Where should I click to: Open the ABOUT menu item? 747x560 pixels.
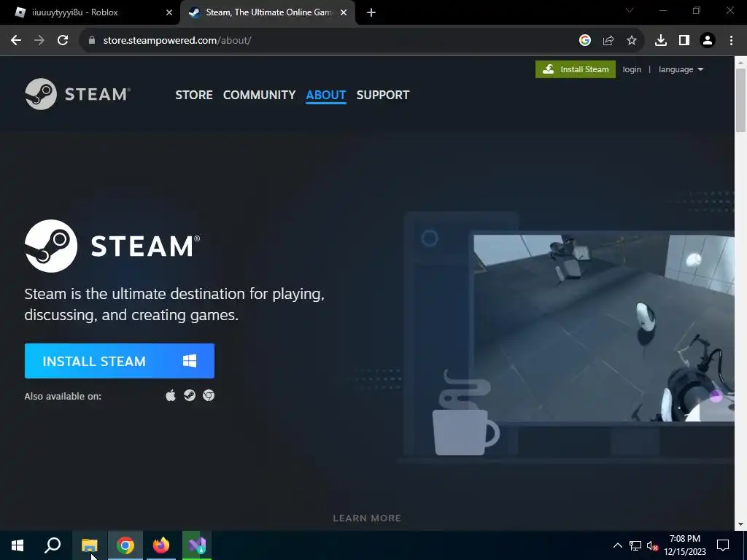coord(326,95)
